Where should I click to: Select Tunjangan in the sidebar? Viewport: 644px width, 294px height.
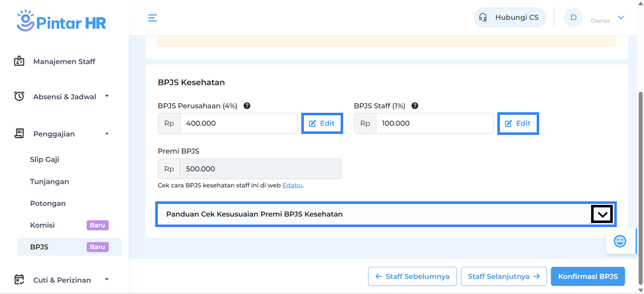coord(49,182)
